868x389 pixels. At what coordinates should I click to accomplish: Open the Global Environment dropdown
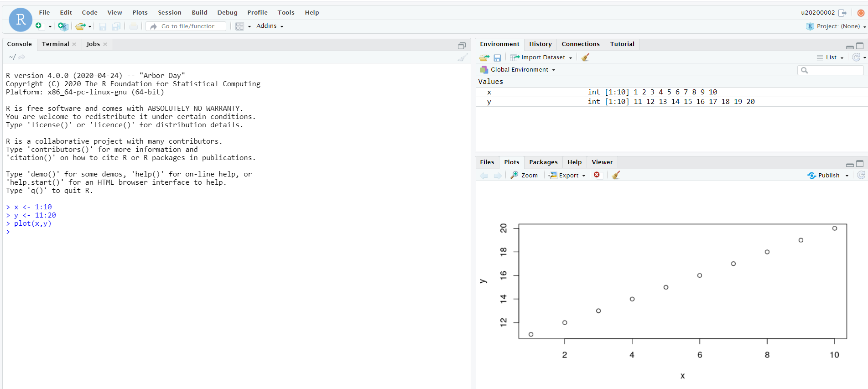coord(518,70)
